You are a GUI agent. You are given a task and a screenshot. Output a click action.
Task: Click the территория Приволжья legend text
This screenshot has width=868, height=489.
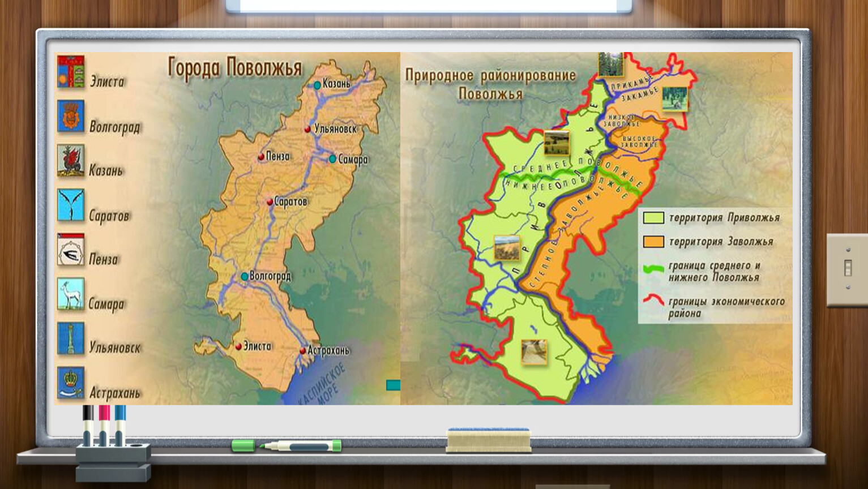(x=724, y=218)
